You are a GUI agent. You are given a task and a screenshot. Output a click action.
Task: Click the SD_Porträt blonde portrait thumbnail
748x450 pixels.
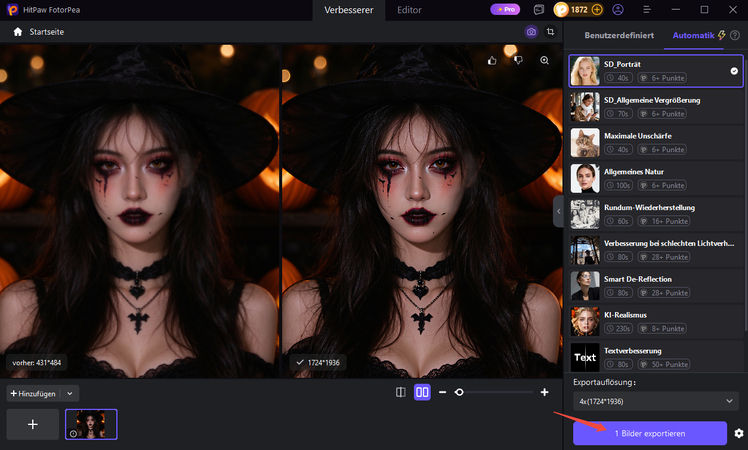(x=585, y=71)
